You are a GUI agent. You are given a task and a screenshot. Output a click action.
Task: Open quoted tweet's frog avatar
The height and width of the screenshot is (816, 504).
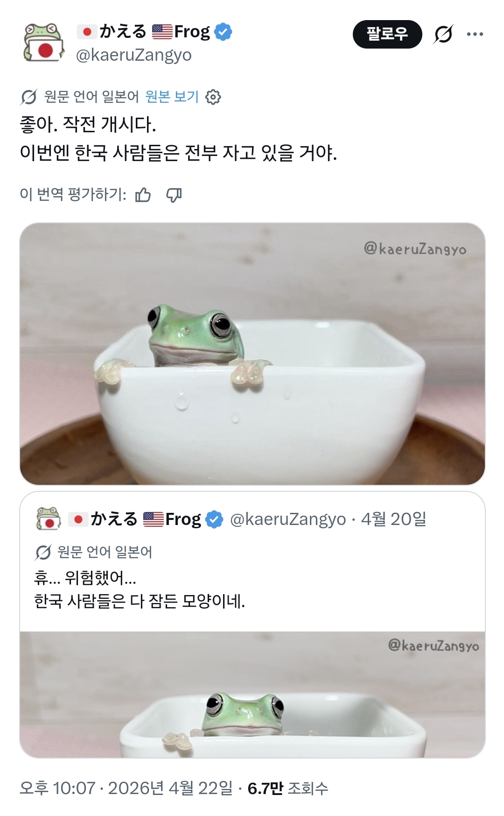click(x=49, y=519)
